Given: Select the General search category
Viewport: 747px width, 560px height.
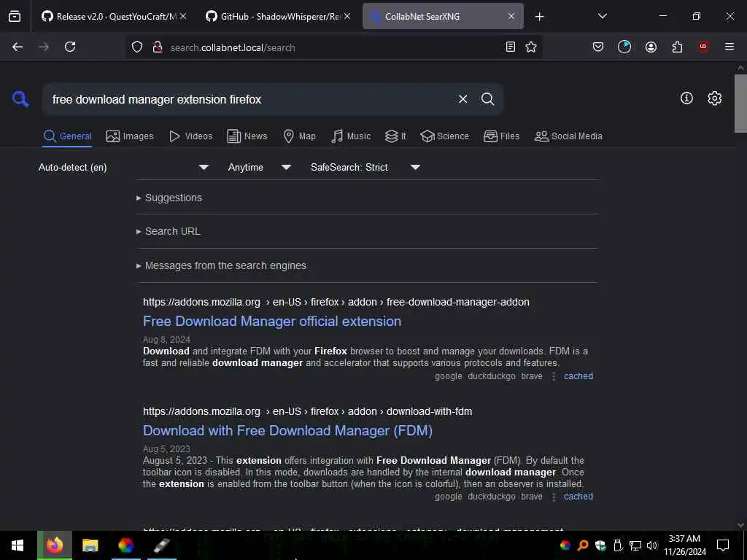Looking at the screenshot, I should click(x=67, y=136).
